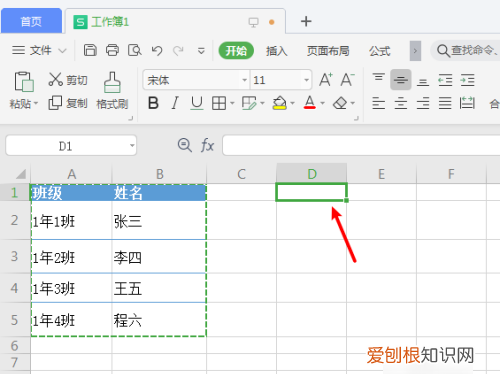The width and height of the screenshot is (500, 374).
Task: Click the formula bar input field
Action: coord(361,145)
